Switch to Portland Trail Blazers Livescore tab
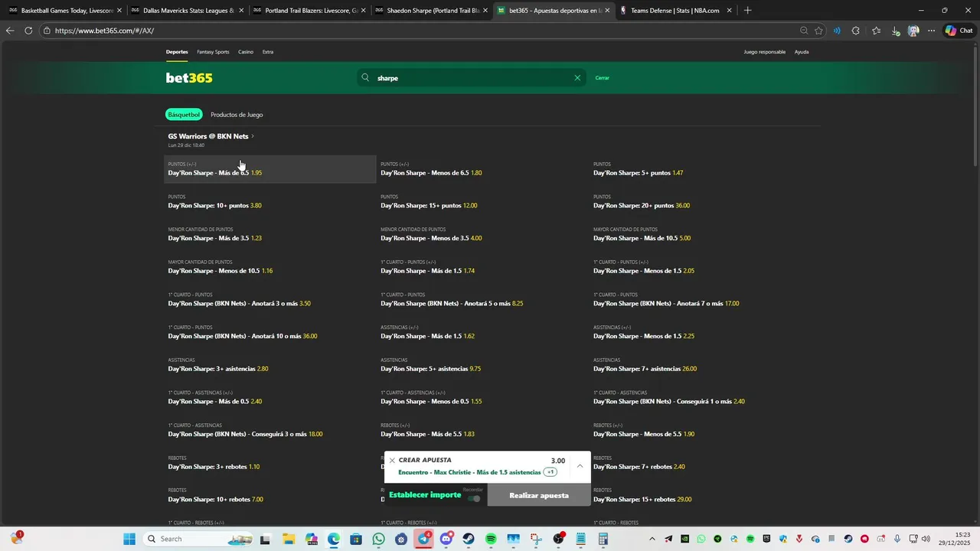 tap(308, 11)
